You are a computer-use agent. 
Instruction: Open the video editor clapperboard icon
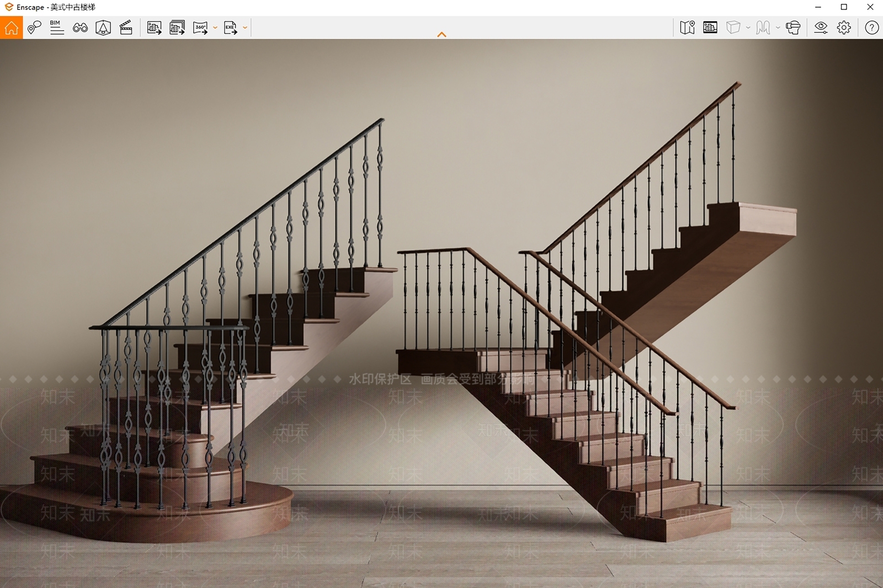126,28
